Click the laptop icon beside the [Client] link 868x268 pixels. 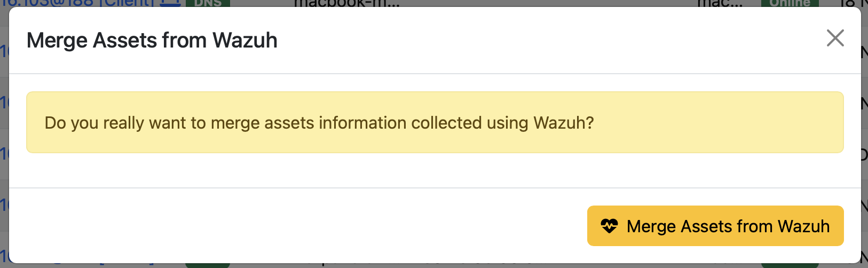pos(170,3)
